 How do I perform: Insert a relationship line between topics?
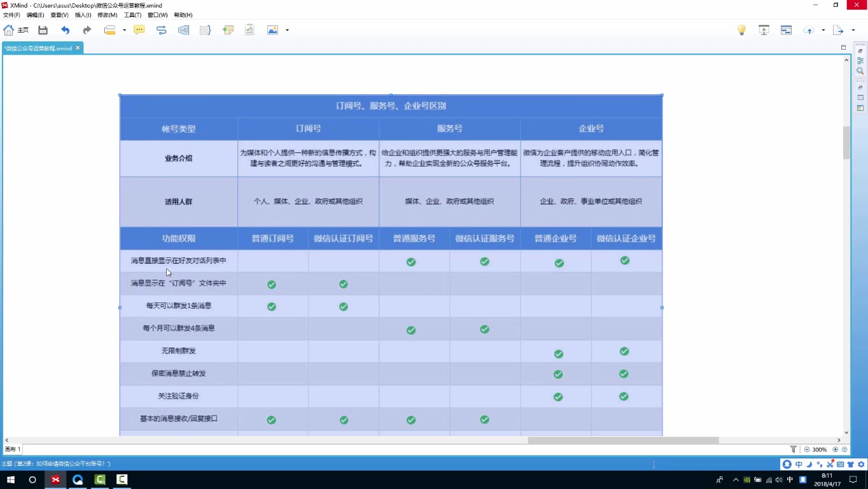coord(161,30)
